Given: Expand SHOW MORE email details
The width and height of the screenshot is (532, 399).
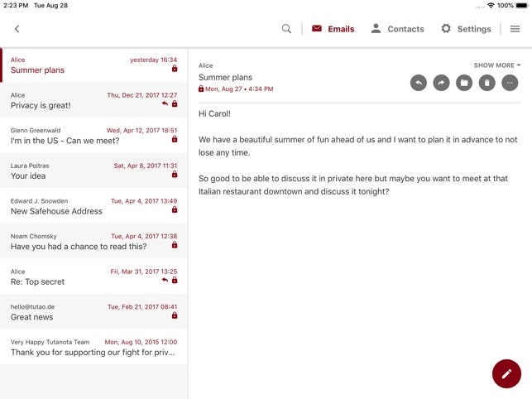Looking at the screenshot, I should click(497, 65).
